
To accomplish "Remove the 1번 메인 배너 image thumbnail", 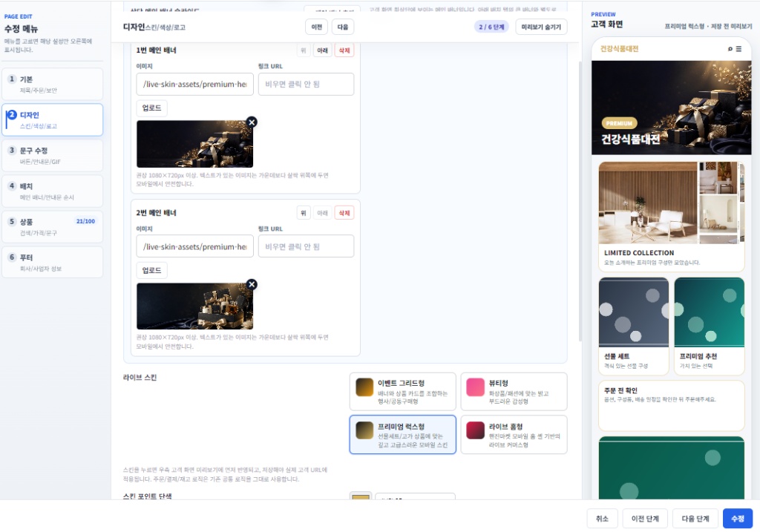I will point(252,122).
